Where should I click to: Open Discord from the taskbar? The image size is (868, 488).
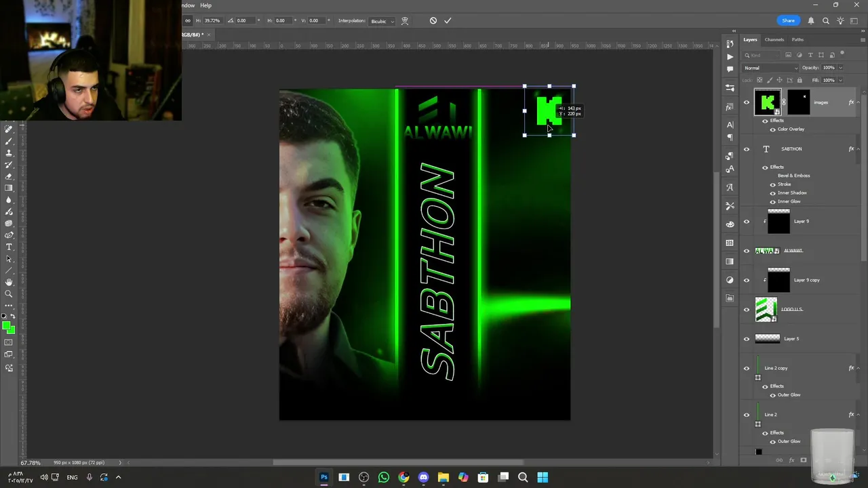click(424, 477)
